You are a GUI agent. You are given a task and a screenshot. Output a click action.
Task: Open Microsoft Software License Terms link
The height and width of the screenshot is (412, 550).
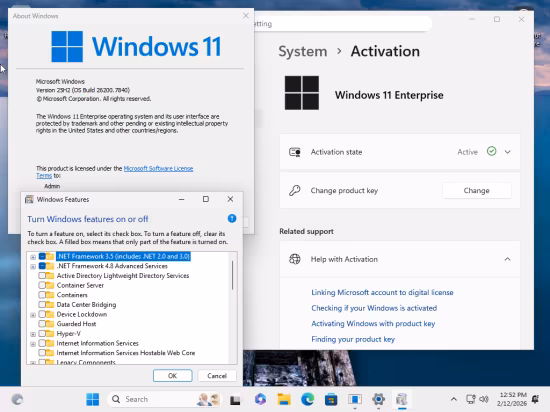(158, 168)
